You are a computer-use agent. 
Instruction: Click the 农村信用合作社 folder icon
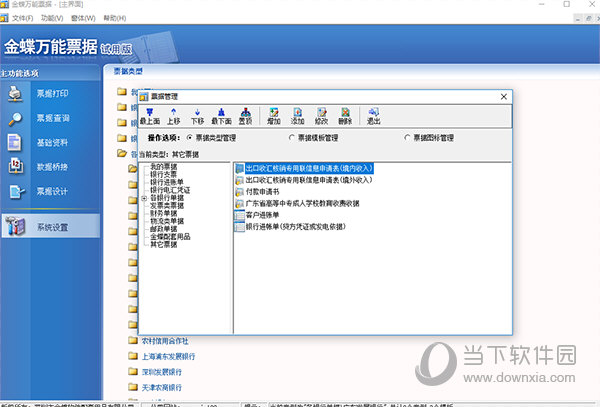click(133, 340)
